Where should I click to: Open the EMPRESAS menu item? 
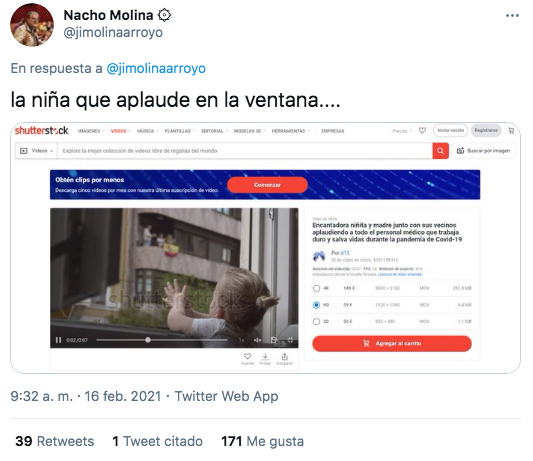(x=332, y=131)
